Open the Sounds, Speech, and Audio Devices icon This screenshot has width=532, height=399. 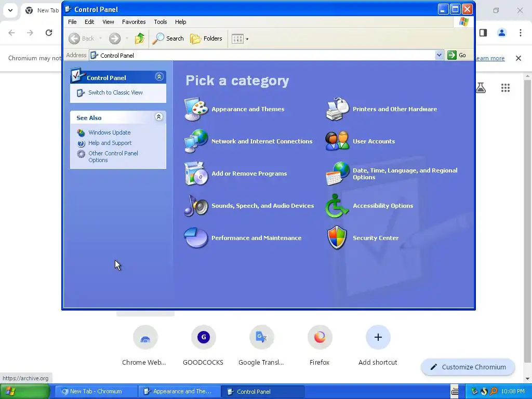point(196,206)
